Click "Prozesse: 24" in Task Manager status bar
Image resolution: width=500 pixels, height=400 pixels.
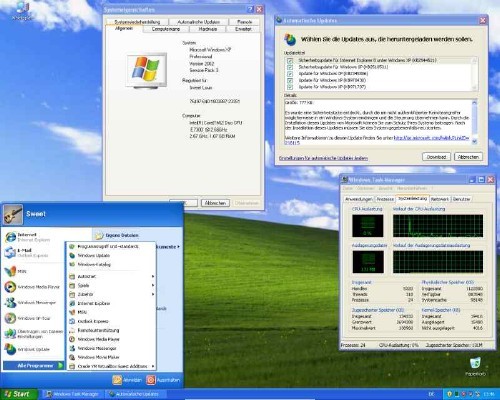click(353, 345)
